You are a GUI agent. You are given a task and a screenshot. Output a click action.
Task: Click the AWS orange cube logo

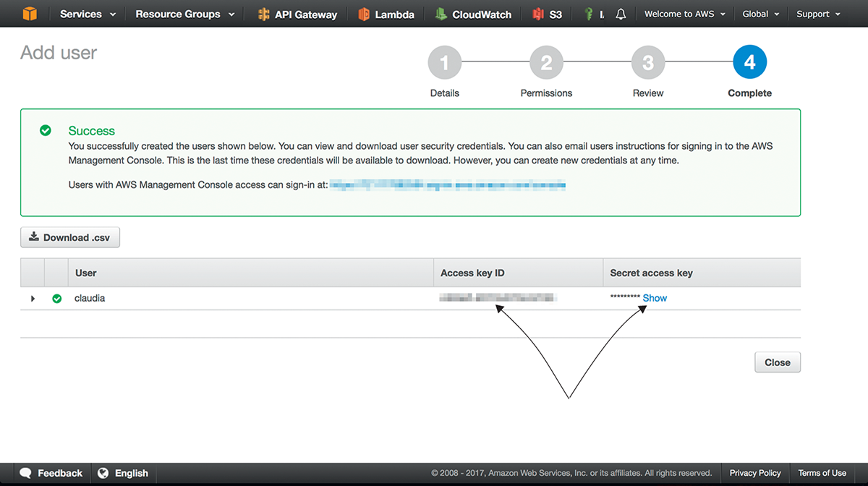[x=29, y=14]
